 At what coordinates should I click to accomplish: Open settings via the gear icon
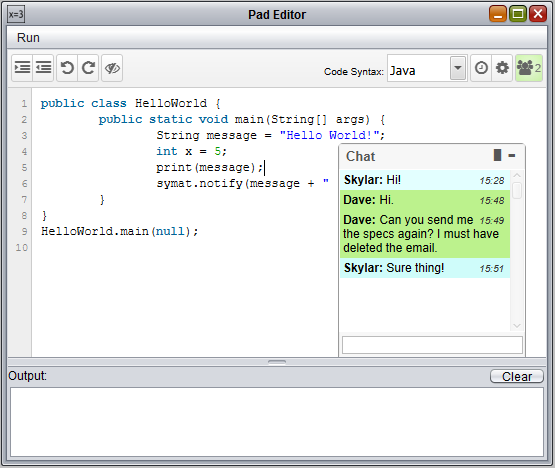pos(502,68)
